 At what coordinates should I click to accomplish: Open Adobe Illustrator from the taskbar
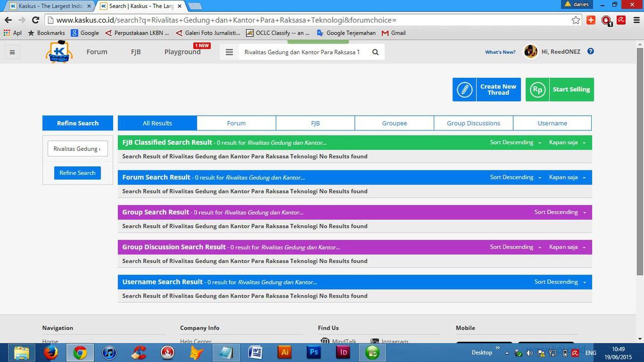(x=285, y=352)
